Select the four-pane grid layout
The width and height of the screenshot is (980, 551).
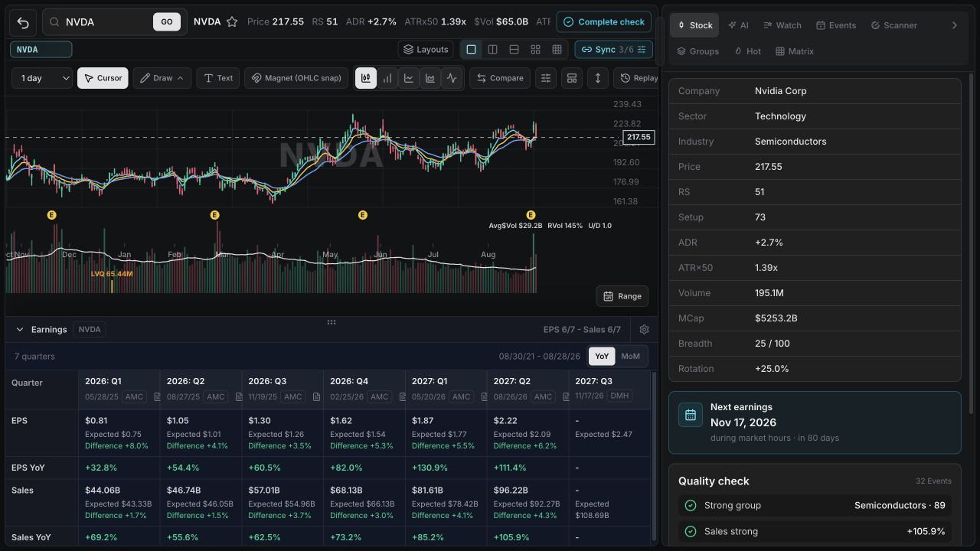536,49
